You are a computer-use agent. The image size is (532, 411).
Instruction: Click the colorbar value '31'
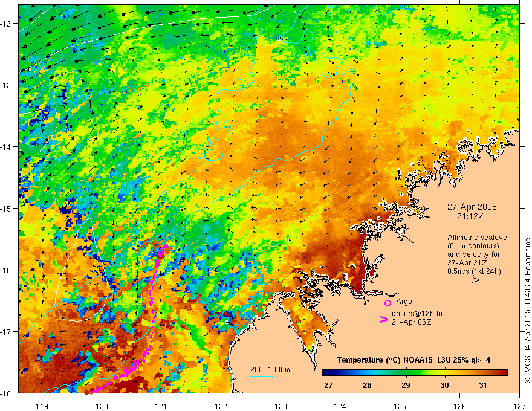pyautogui.click(x=483, y=385)
